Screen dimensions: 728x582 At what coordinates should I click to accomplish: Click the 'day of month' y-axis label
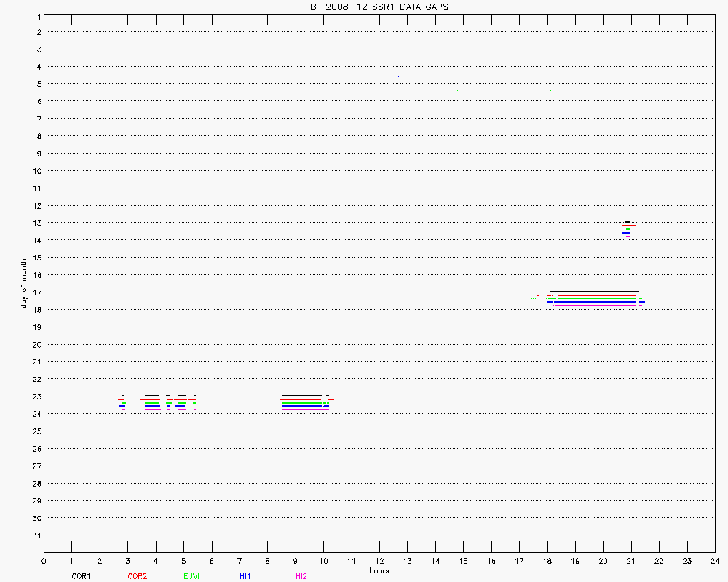24,283
